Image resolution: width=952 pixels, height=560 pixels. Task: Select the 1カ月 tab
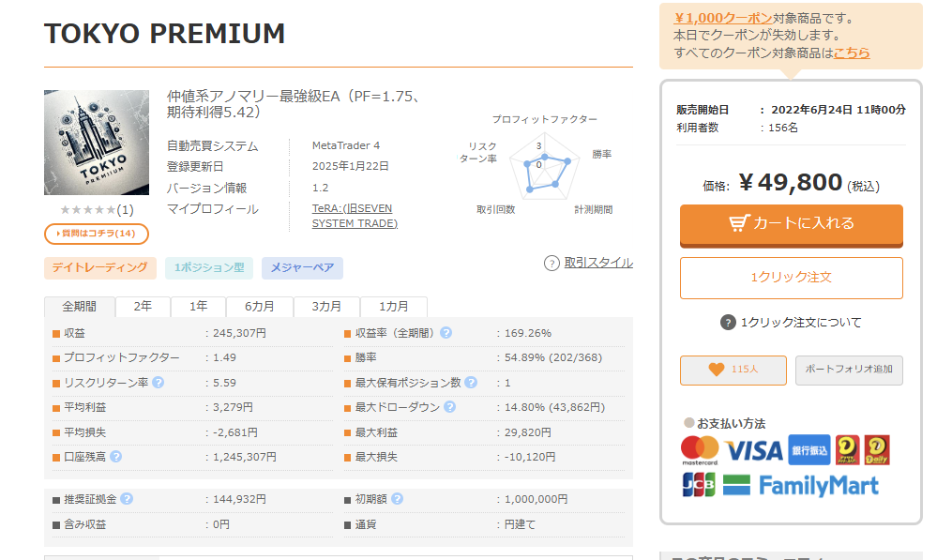click(393, 307)
